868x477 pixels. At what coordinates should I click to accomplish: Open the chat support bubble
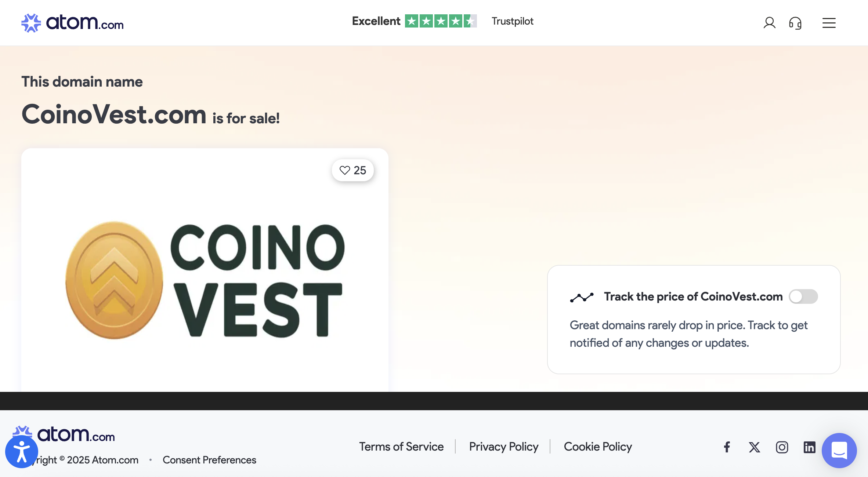839,450
